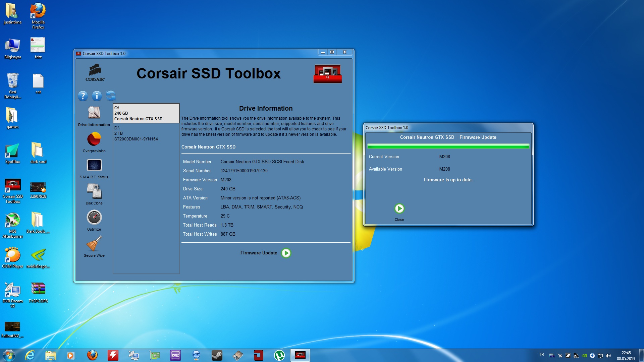Open the Help question mark icon

click(x=83, y=96)
